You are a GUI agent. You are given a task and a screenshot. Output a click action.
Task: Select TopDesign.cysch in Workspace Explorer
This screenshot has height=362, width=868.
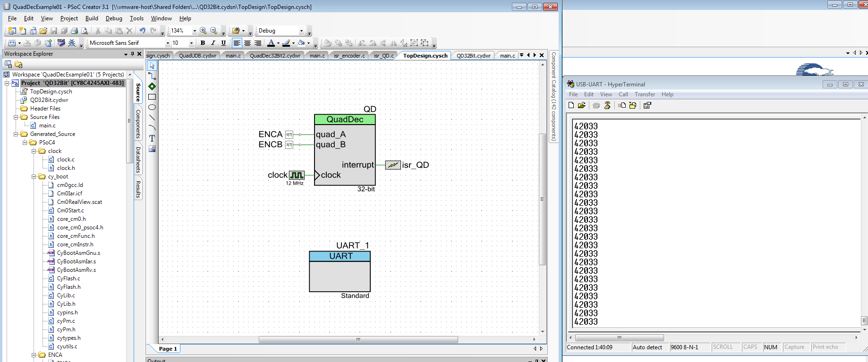51,92
